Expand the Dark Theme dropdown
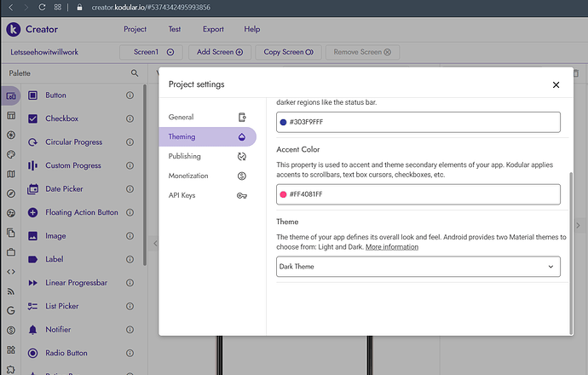The image size is (588, 375). pyautogui.click(x=418, y=267)
